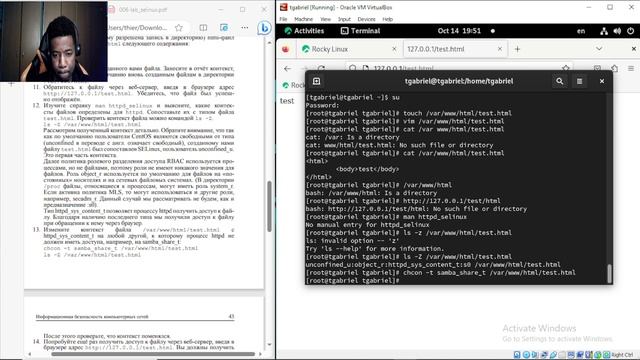Click the PDF horizontal scrollbar
Image resolution: width=640 pixels, height=360 pixels.
(153, 354)
